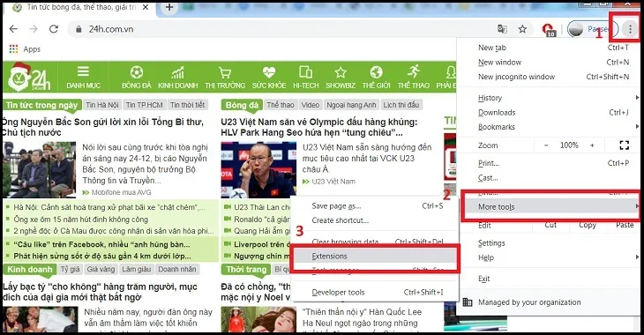Choose Print... from the menu
Image resolution: width=644 pixels, height=335 pixels.
pos(549,163)
